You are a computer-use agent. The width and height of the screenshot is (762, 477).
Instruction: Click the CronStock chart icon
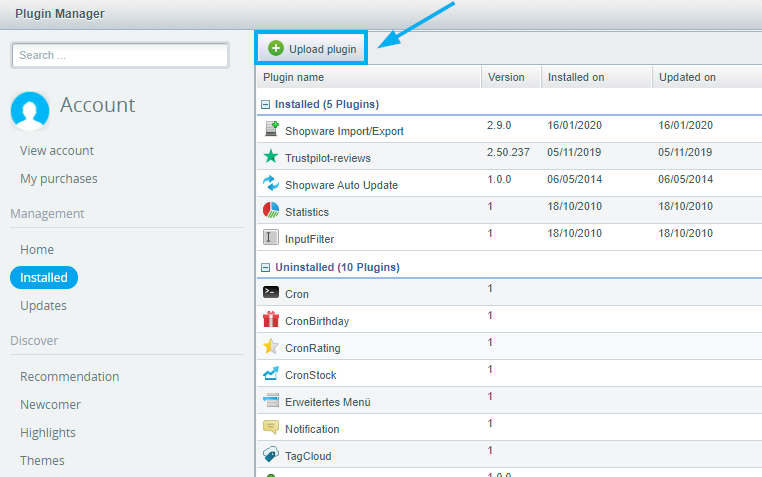click(271, 373)
